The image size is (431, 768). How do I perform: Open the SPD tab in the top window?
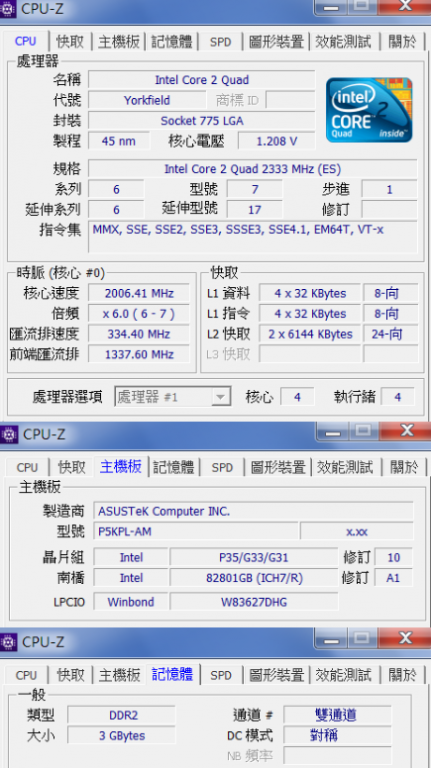pos(220,42)
